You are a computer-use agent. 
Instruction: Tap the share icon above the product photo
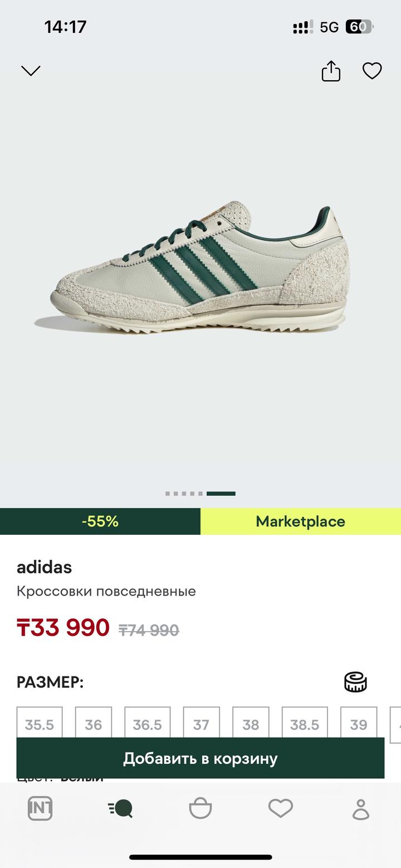tap(331, 71)
